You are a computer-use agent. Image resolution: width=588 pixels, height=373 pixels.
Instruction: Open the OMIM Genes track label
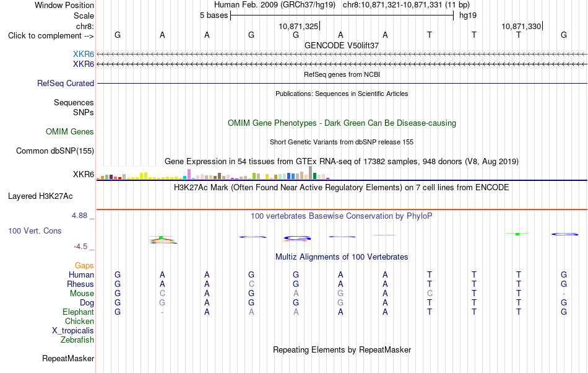click(x=69, y=132)
